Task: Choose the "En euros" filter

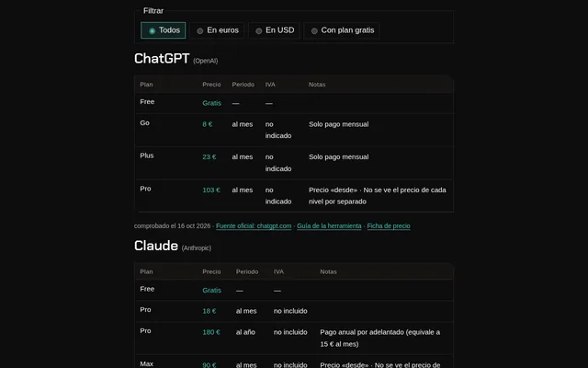Action: tap(218, 30)
